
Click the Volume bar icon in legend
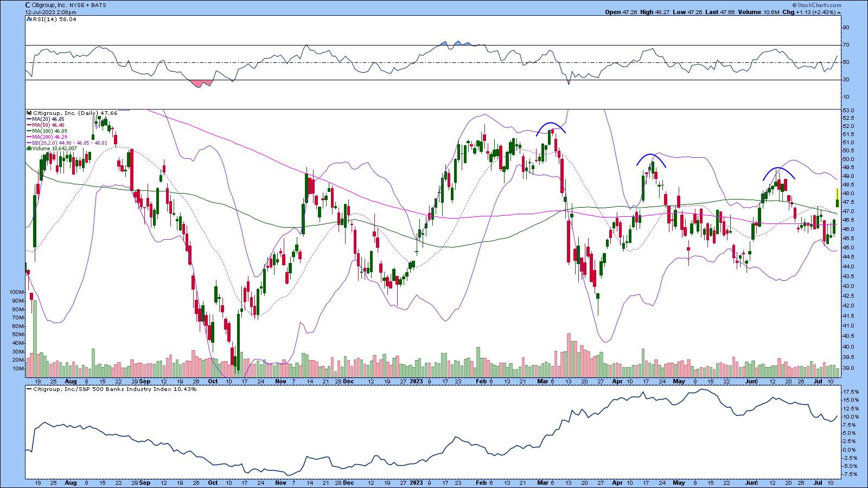coord(28,148)
